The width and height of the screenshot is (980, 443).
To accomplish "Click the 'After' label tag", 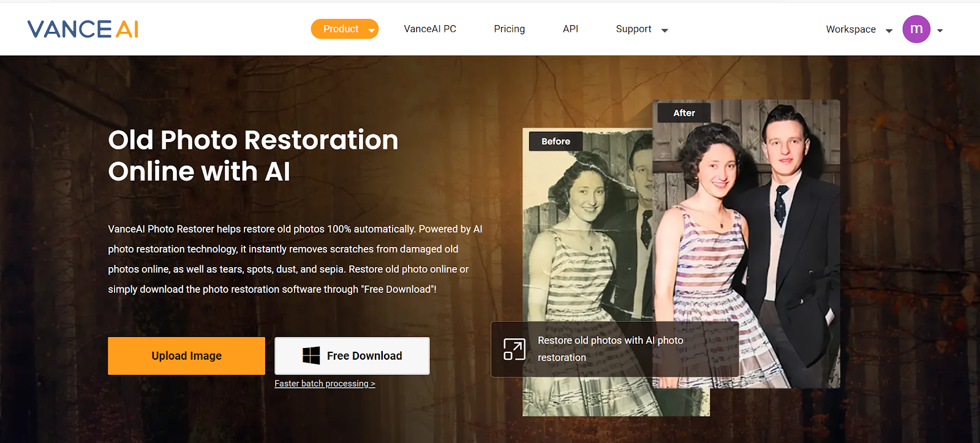I will coord(684,113).
